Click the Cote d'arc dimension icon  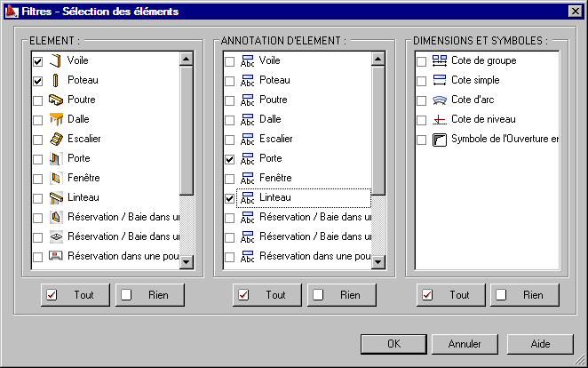pos(440,100)
